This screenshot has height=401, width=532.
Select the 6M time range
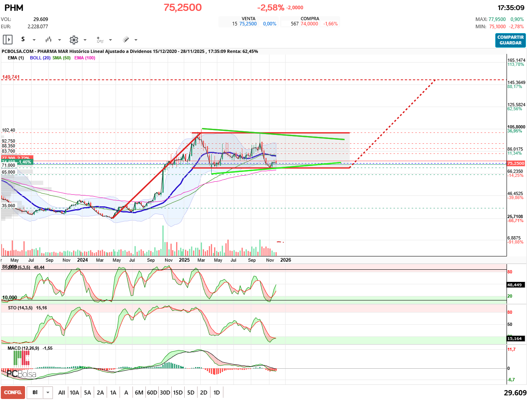pos(139,393)
